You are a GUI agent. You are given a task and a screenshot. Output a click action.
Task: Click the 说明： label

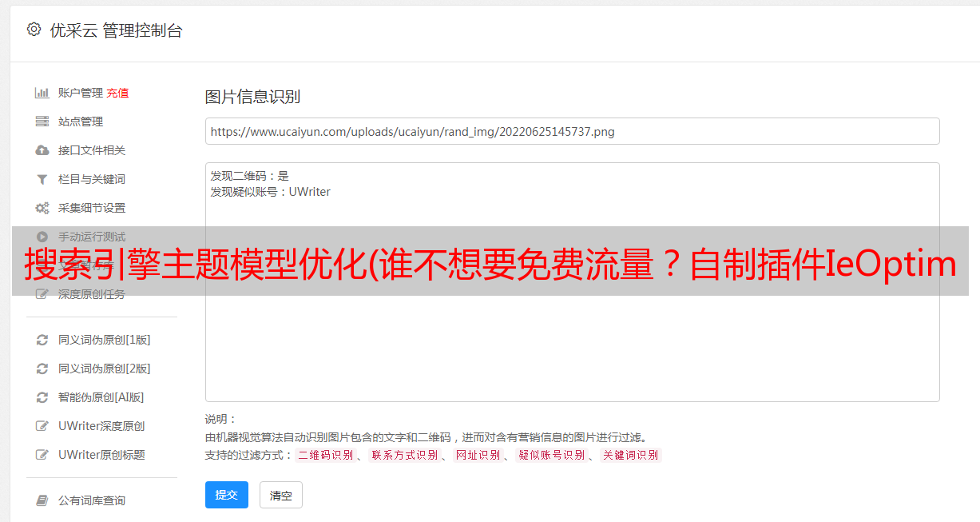point(221,419)
